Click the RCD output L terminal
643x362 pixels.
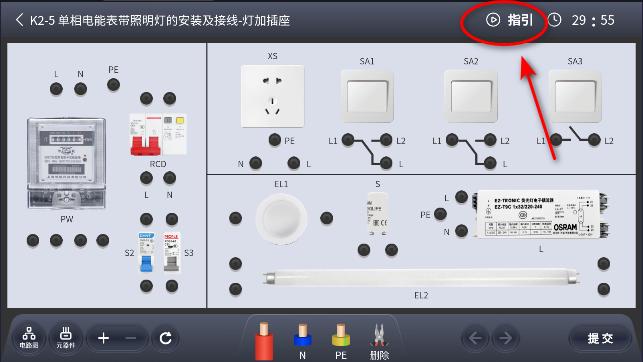[x=146, y=178]
